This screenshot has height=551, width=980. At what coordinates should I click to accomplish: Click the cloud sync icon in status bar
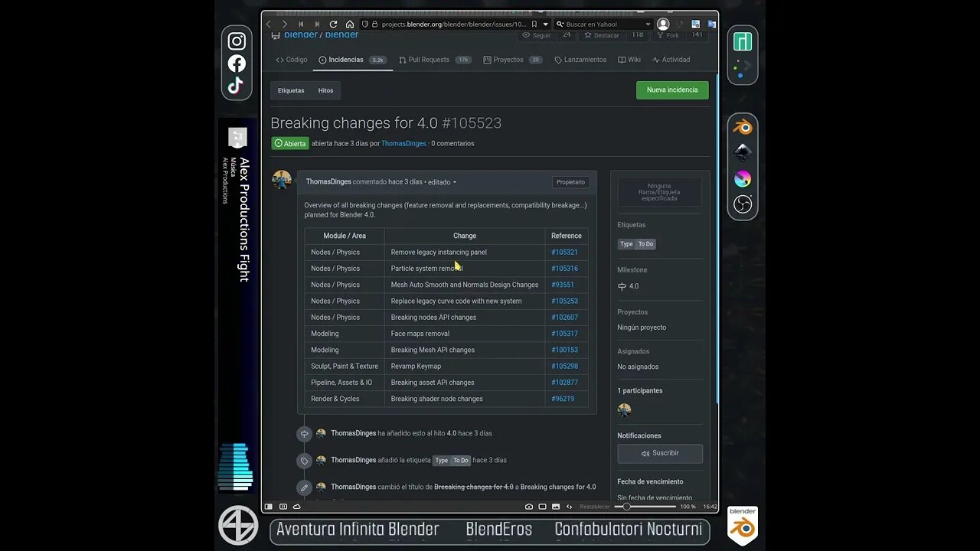coord(297,507)
